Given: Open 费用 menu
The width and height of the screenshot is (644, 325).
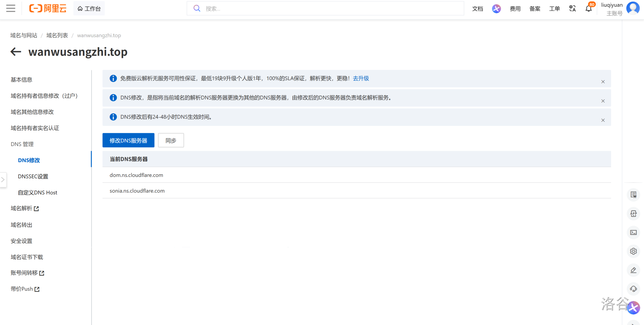Looking at the screenshot, I should pyautogui.click(x=515, y=9).
